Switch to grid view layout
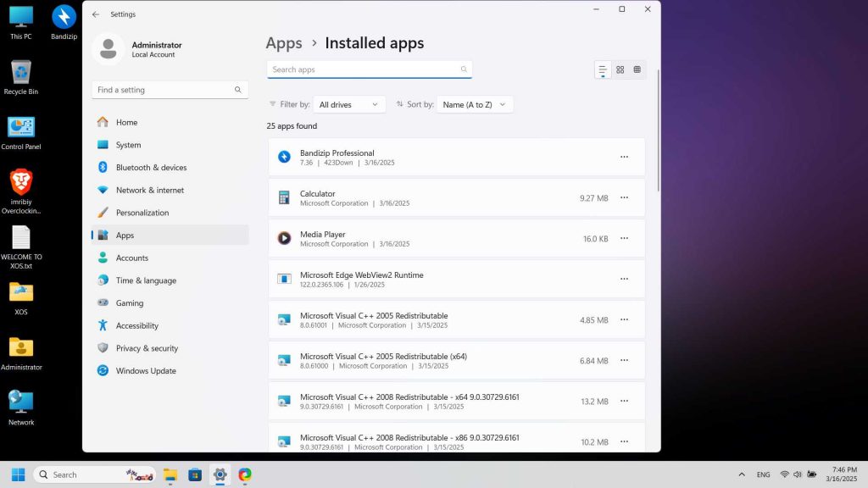This screenshot has width=868, height=488. click(x=620, y=69)
